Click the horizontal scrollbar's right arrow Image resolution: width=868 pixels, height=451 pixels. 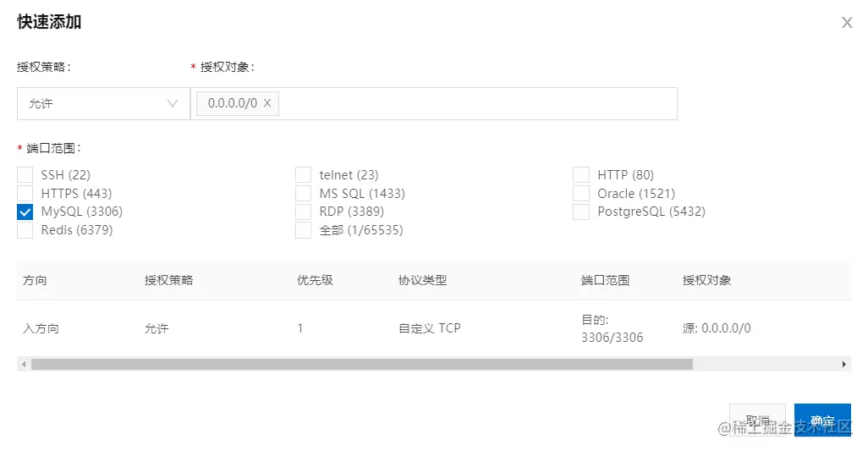click(844, 364)
